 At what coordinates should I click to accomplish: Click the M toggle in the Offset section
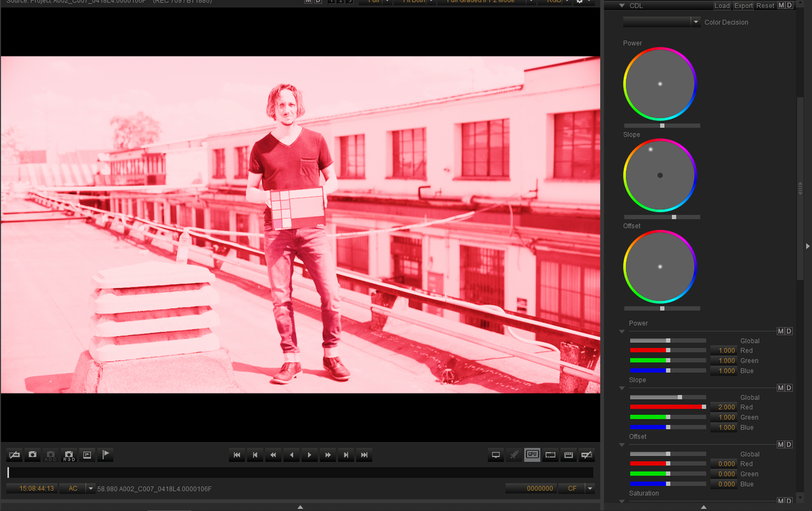(x=781, y=445)
